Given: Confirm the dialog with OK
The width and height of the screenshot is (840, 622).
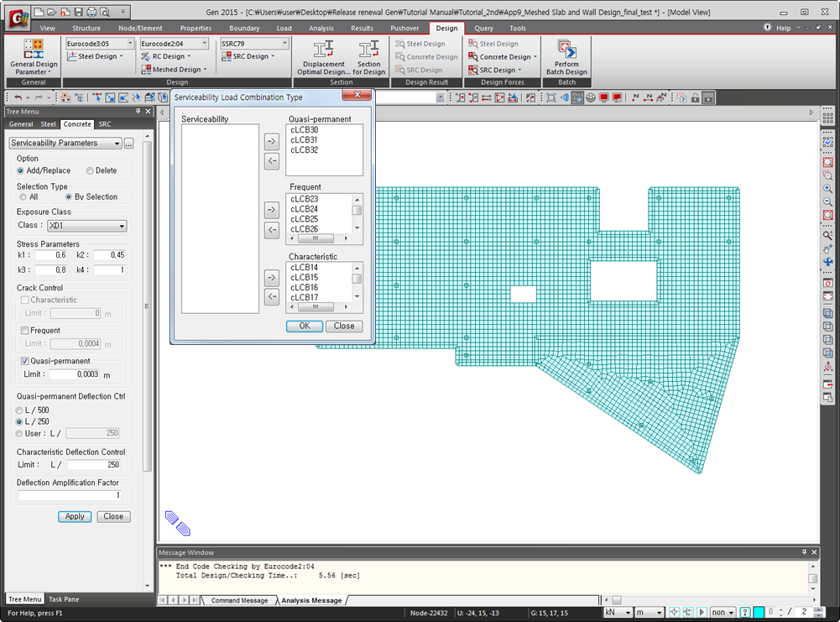Looking at the screenshot, I should coord(305,326).
